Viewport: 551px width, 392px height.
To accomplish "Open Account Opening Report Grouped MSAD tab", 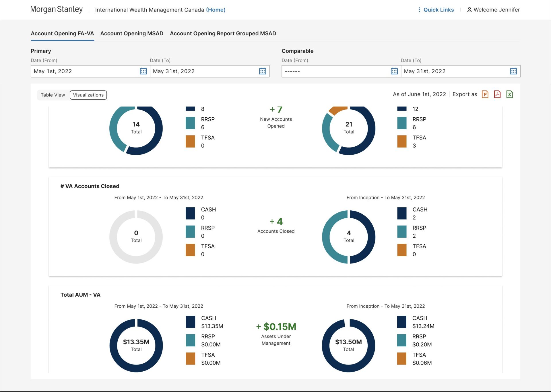I will click(223, 34).
